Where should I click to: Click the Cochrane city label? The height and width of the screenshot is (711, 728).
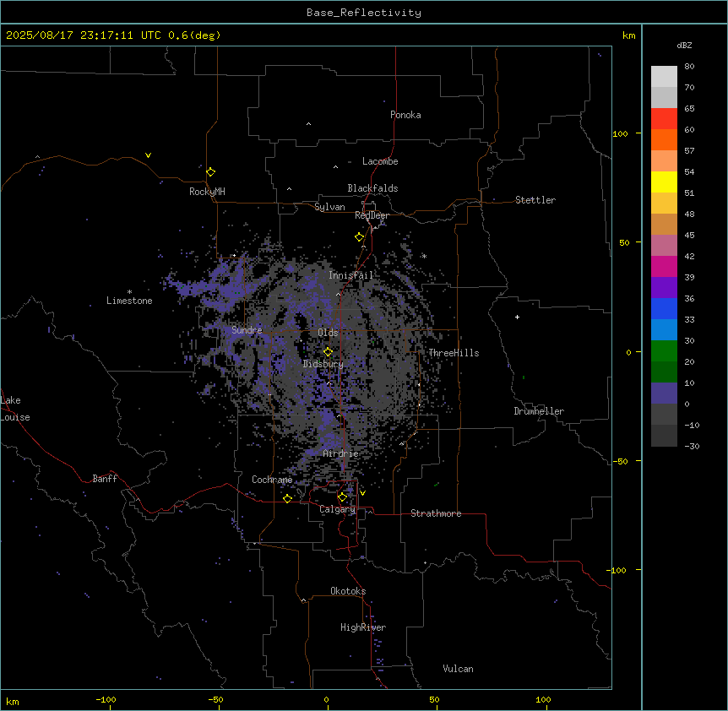(272, 480)
